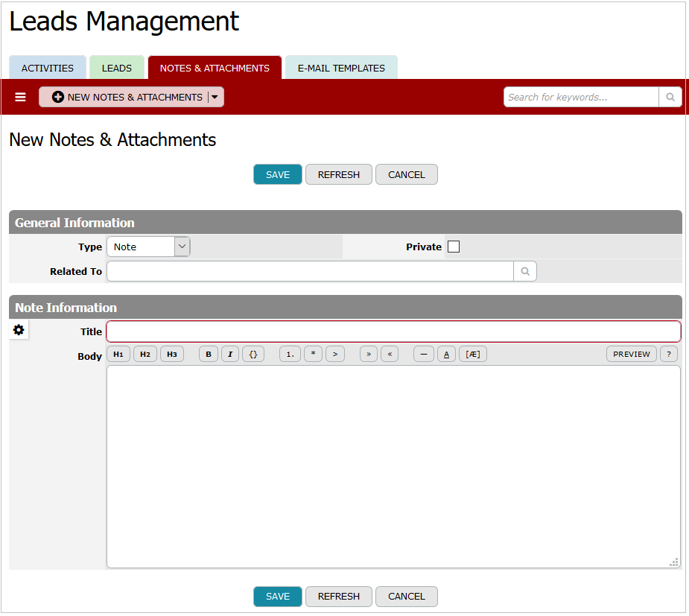This screenshot has width=689, height=616.
Task: Click Preview button in body toolbar
Action: 632,355
